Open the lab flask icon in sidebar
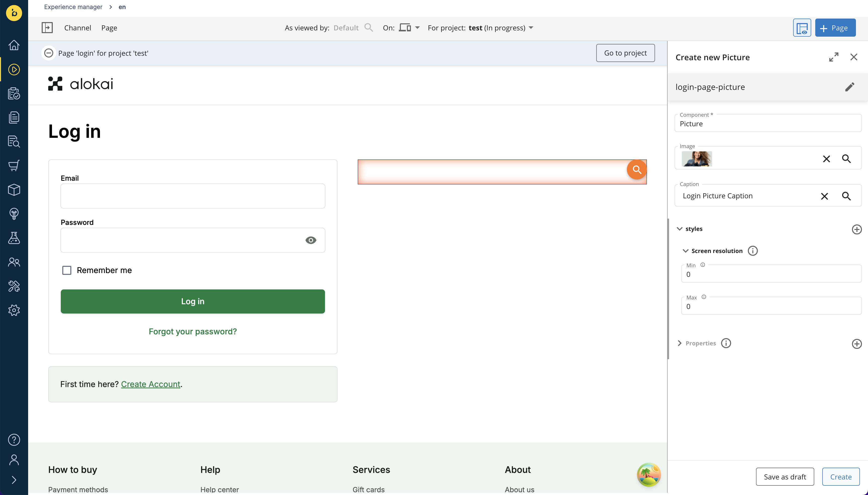This screenshot has height=495, width=868. pyautogui.click(x=14, y=238)
